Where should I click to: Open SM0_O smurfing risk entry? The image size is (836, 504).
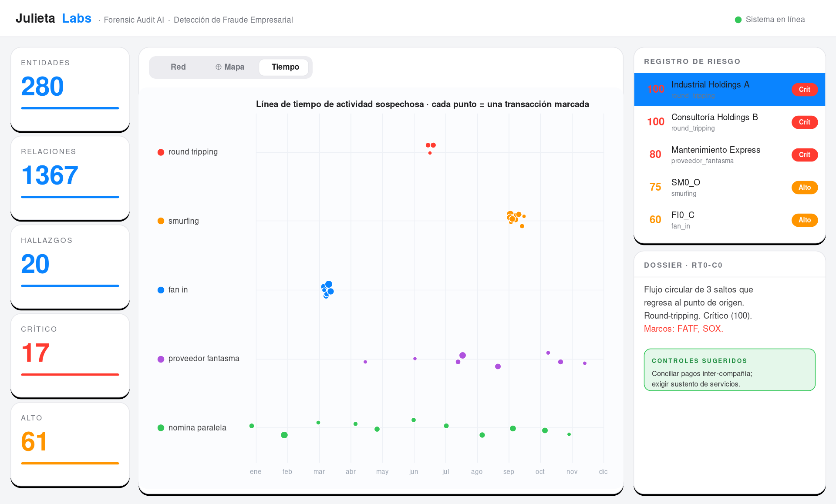click(x=729, y=188)
